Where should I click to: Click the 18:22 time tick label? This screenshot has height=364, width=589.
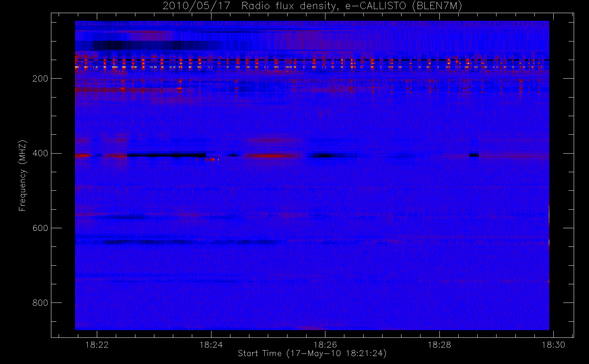(x=97, y=345)
